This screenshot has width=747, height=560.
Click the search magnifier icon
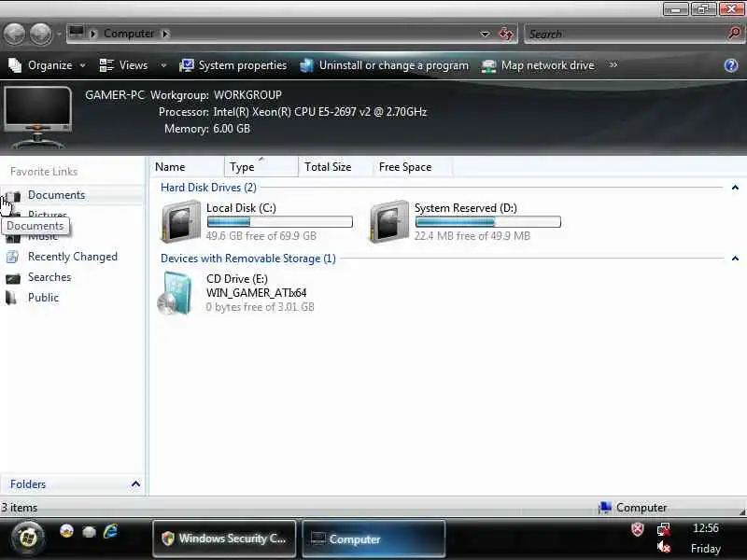(734, 34)
